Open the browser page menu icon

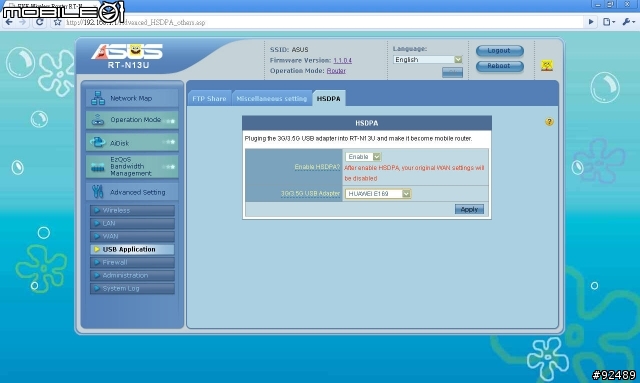coord(609,22)
